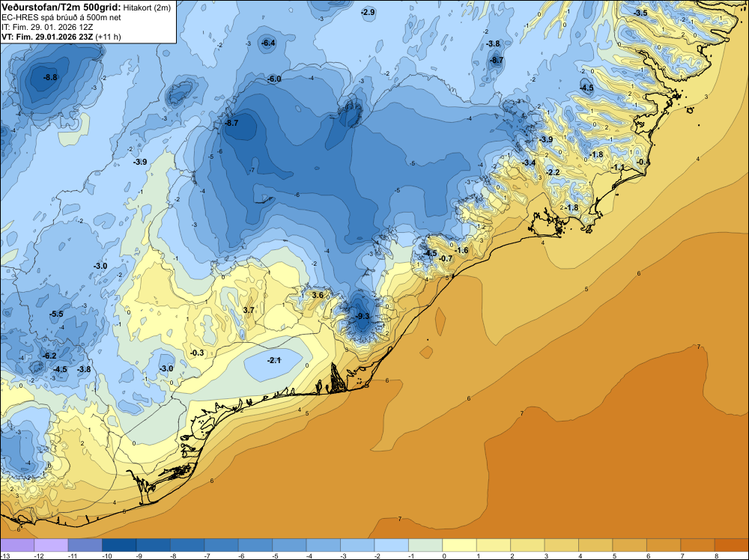Click the legend tick label '-10'

[x=106, y=556]
